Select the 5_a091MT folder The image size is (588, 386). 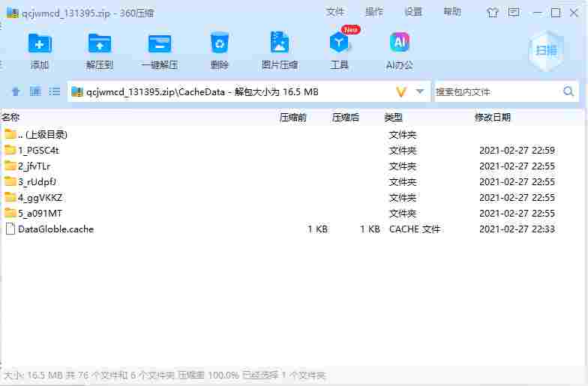292,213
